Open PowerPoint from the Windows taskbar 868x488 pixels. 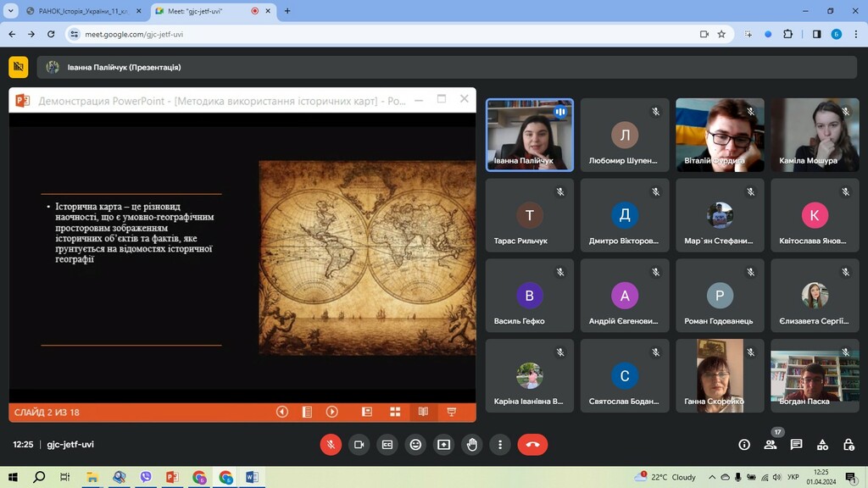172,477
